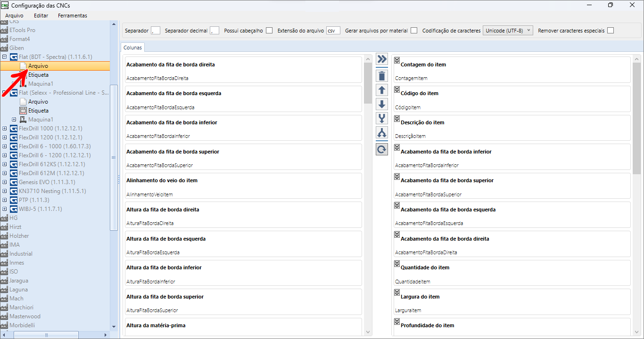Toggle Gerar arquivos por material checkbox
644x339 pixels.
coord(414,31)
